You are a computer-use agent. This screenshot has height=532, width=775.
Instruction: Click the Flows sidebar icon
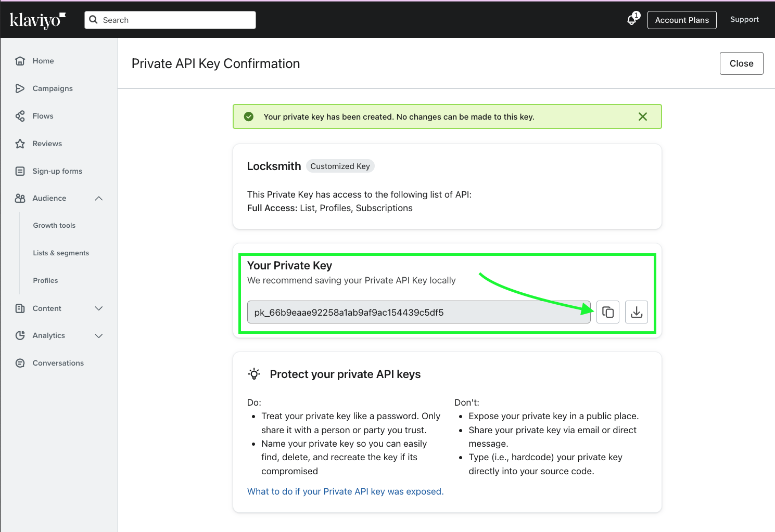coord(20,116)
